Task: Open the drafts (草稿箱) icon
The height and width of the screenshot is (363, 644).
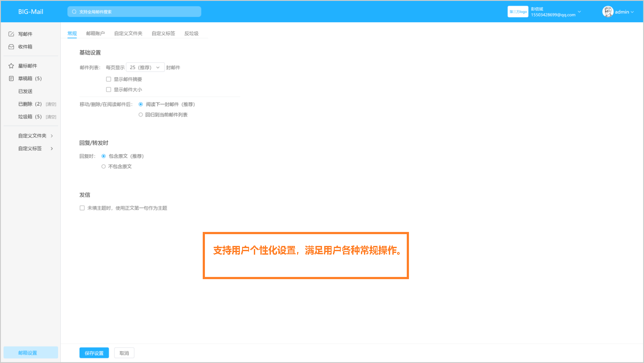Action: (10, 78)
